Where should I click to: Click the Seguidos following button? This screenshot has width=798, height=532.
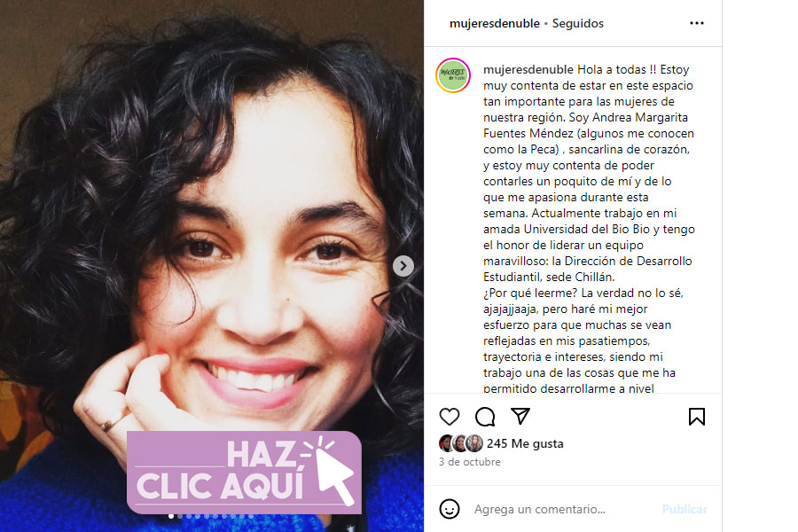tap(577, 23)
